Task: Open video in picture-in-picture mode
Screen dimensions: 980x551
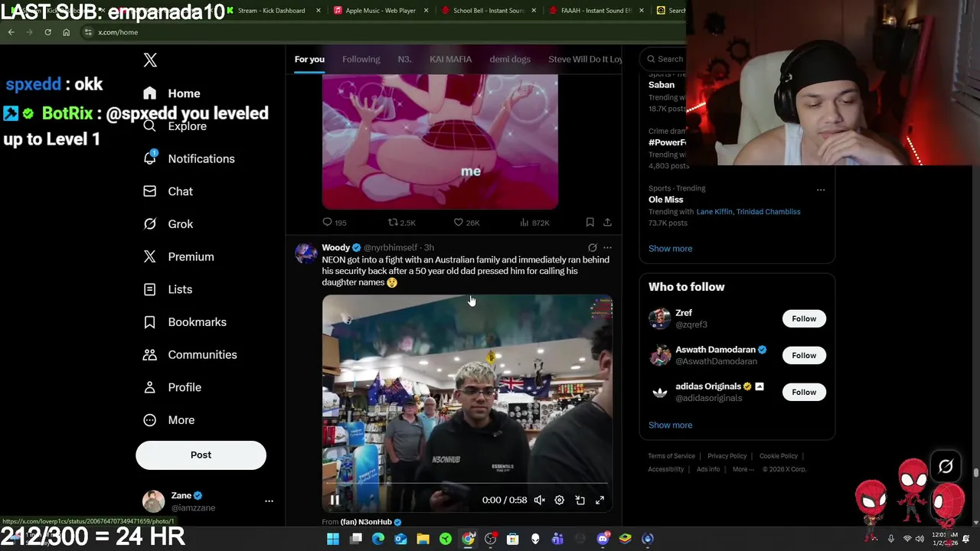Action: coord(580,500)
